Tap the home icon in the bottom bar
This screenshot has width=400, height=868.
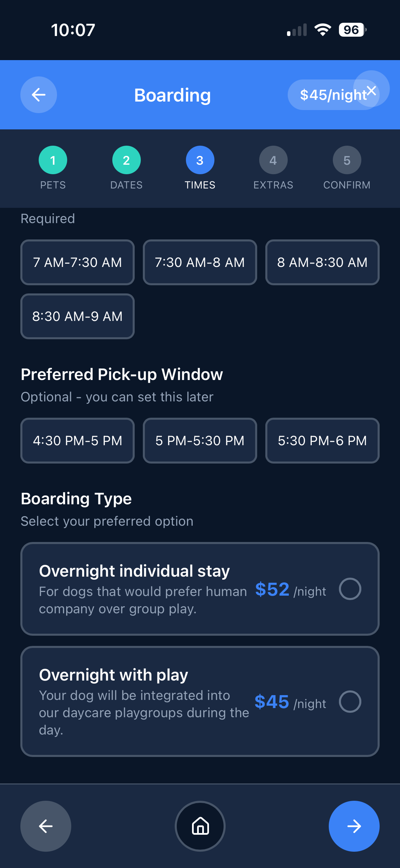[200, 826]
